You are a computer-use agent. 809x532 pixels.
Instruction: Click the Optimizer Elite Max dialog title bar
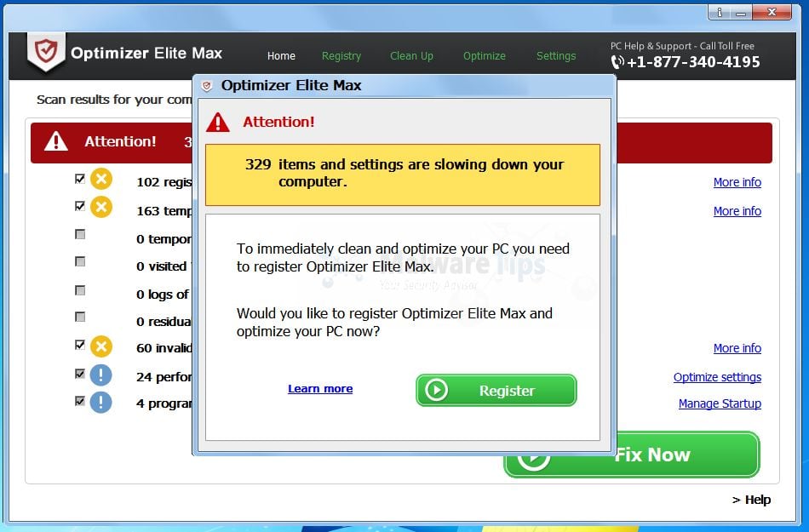tap(404, 86)
